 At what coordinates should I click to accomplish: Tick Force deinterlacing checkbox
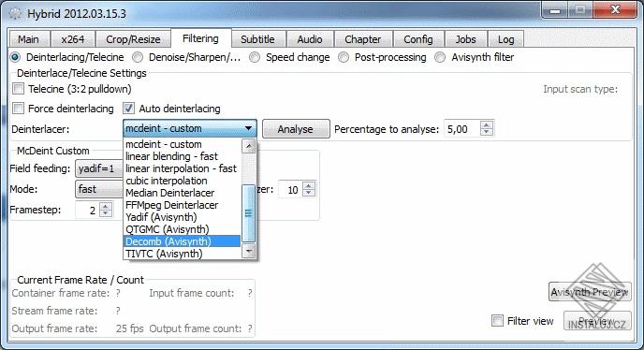18,109
